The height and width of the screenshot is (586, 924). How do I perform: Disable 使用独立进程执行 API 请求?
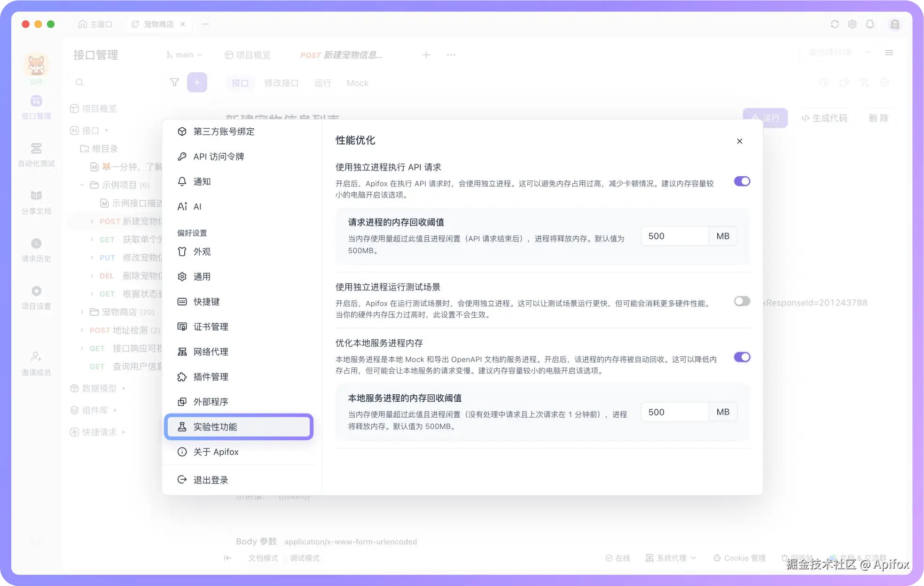(x=741, y=181)
